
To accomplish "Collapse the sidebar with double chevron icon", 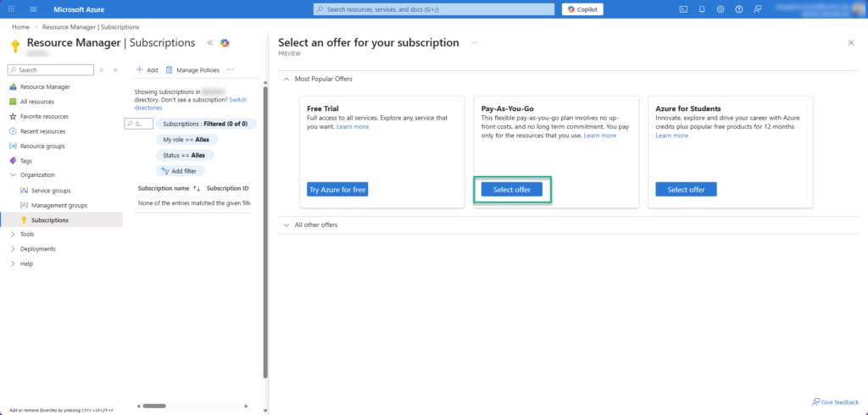I will [x=210, y=42].
